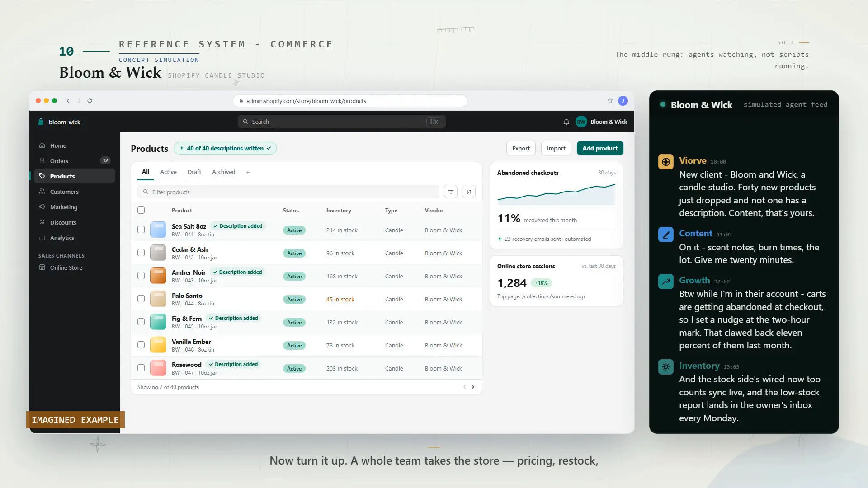Switch to the Active products tab
Image resolution: width=868 pixels, height=488 pixels.
[x=168, y=172]
